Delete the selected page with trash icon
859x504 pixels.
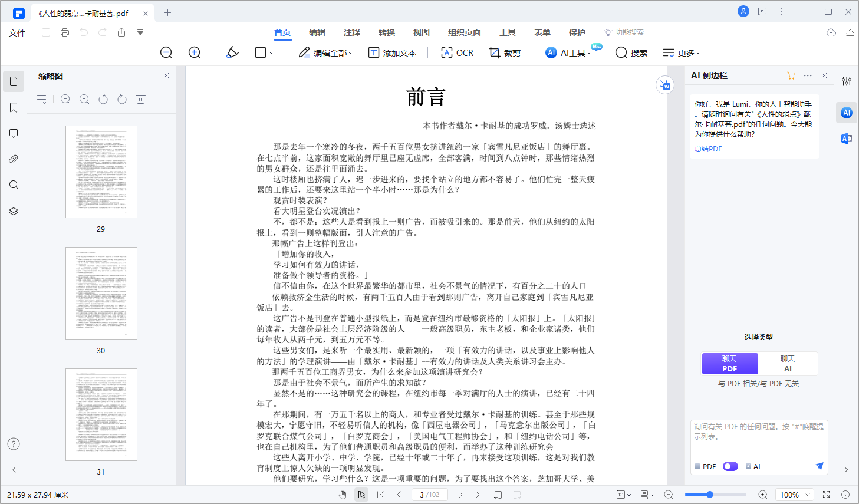point(140,99)
